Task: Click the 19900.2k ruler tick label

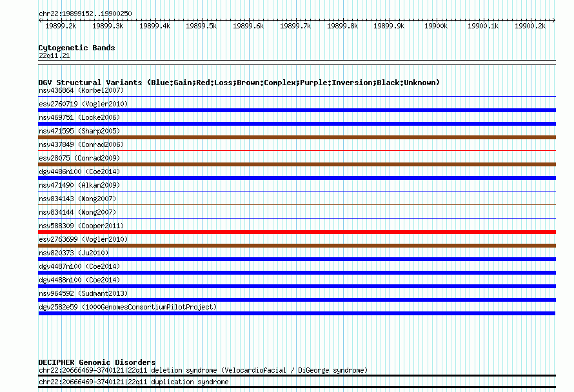Action: [530, 26]
